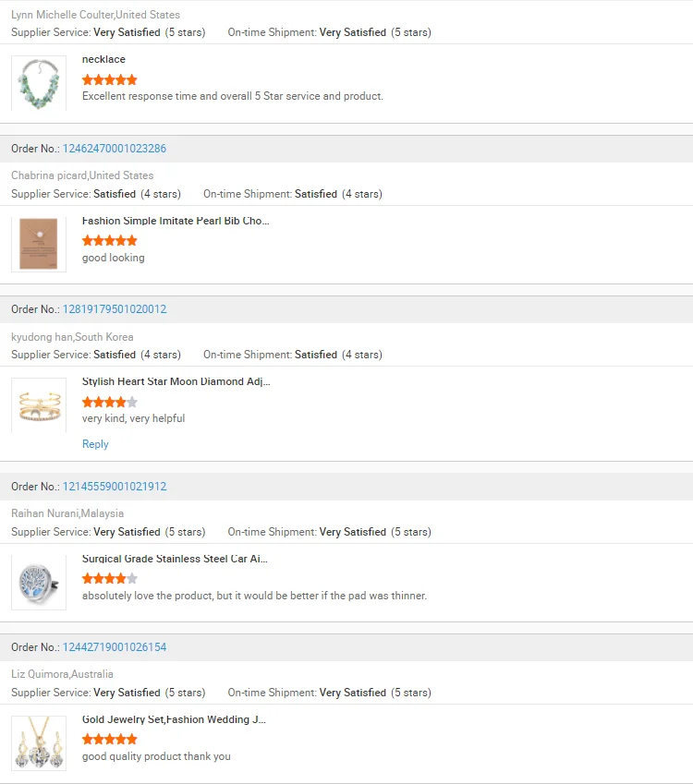Click star rating under pearl choker review
The height and width of the screenshot is (784, 693).
110,240
